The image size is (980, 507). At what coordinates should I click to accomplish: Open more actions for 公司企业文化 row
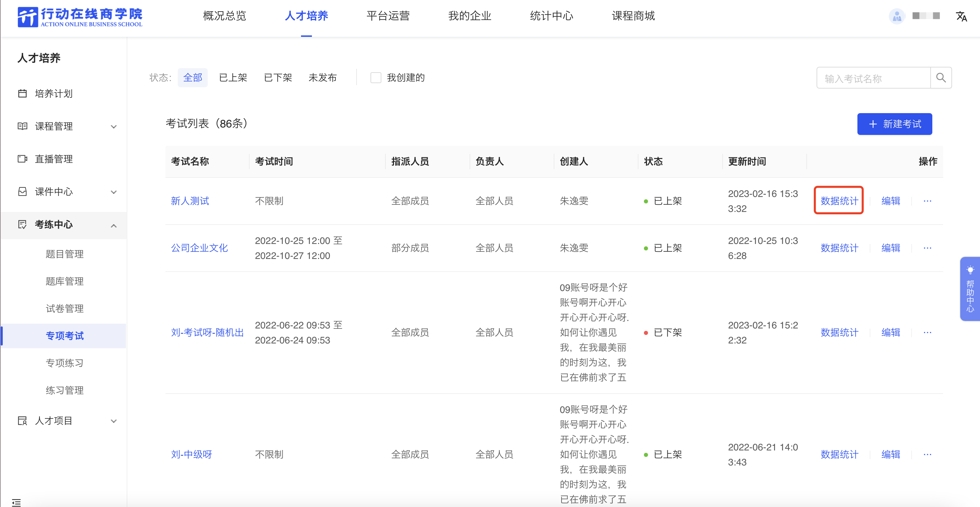(x=927, y=248)
